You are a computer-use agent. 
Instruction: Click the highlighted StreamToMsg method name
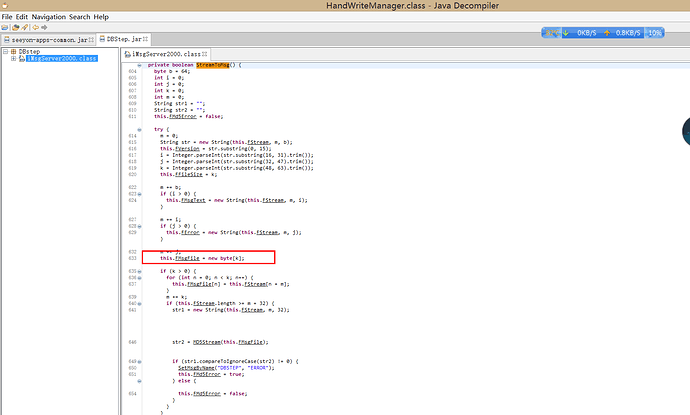(213, 65)
